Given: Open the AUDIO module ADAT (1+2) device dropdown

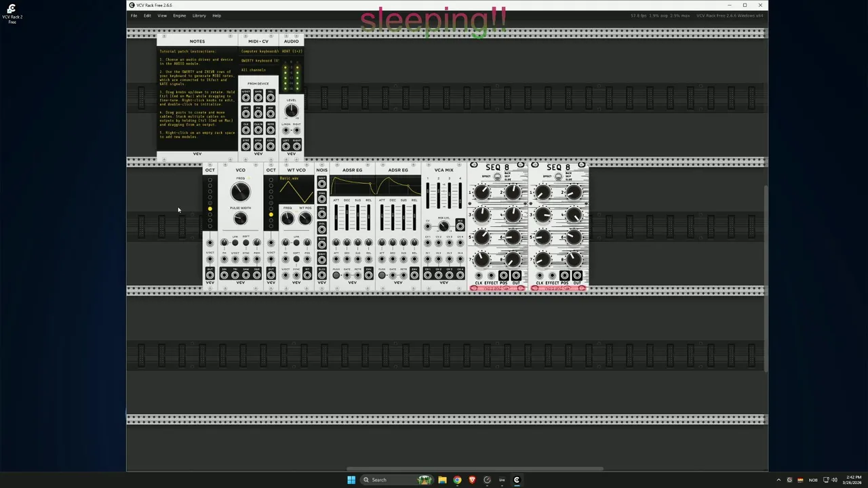Looking at the screenshot, I should click(292, 52).
